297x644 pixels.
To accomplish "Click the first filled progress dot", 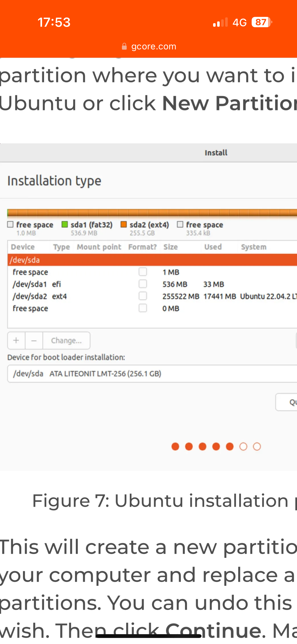I will click(x=175, y=446).
